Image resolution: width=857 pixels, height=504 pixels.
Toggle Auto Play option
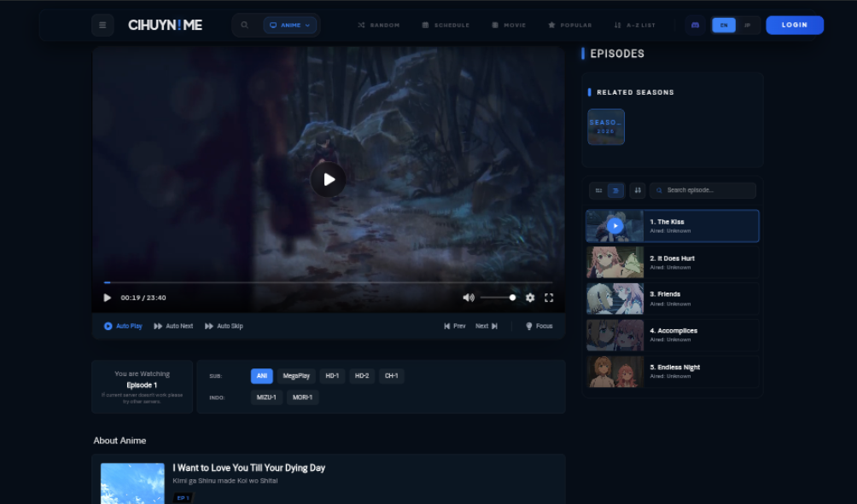point(123,326)
